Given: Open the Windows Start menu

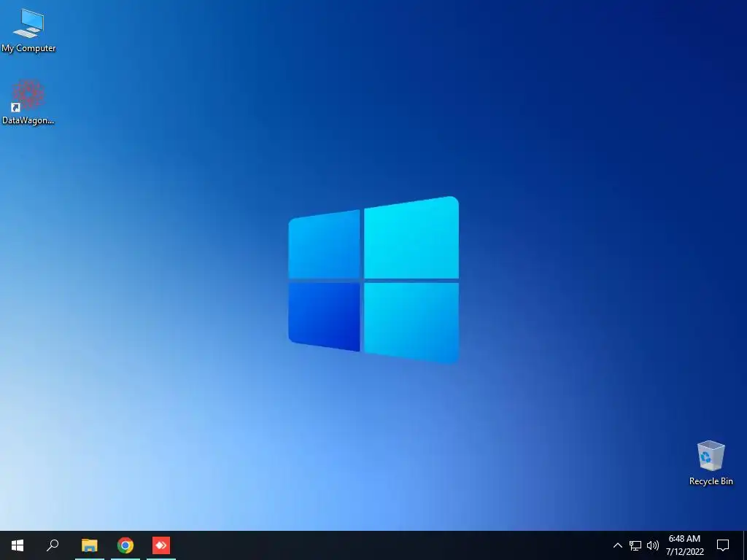Looking at the screenshot, I should 18,545.
